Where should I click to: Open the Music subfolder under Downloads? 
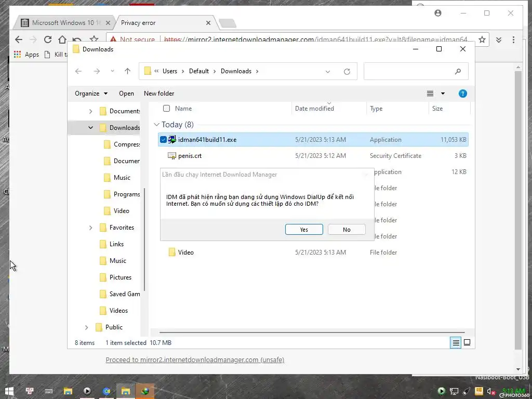tap(122, 178)
